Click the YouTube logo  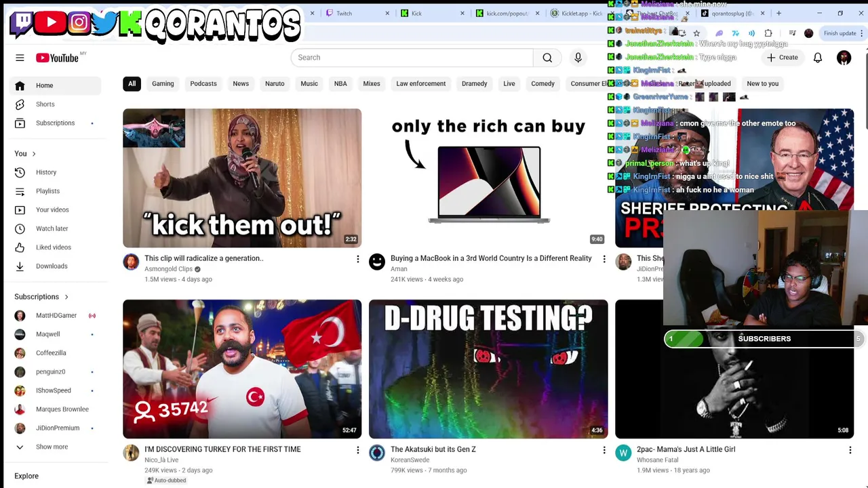tap(57, 58)
